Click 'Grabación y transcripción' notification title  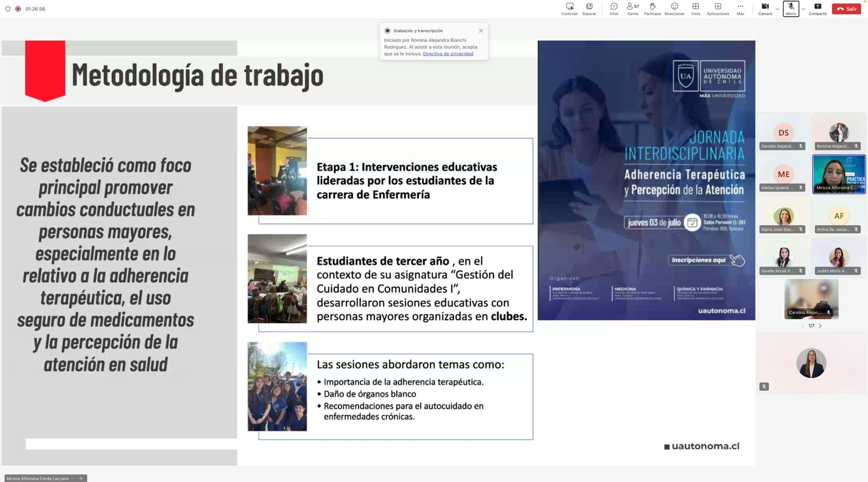418,31
